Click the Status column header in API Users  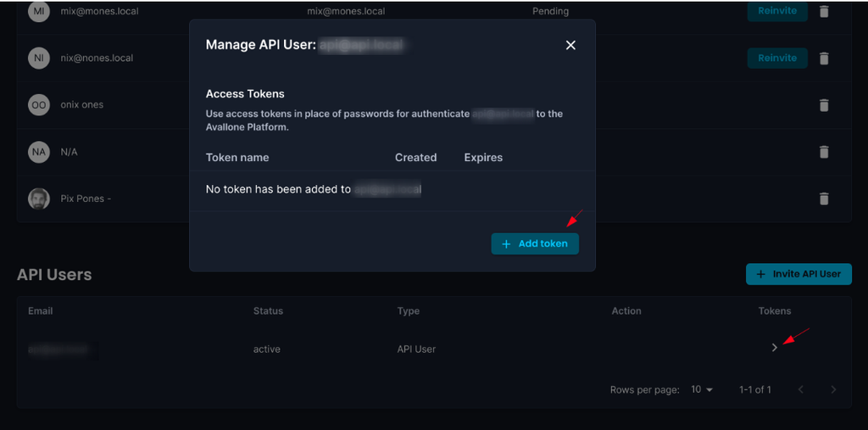(268, 311)
